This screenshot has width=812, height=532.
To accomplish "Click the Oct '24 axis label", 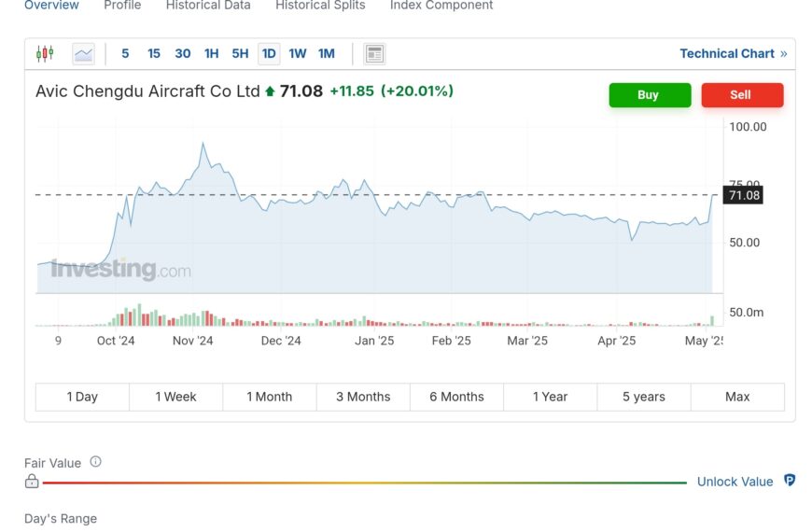I will pos(116,341).
